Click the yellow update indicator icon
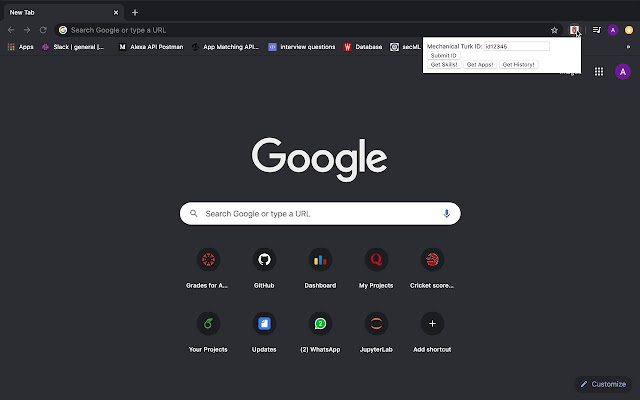This screenshot has width=640, height=400. 629,30
